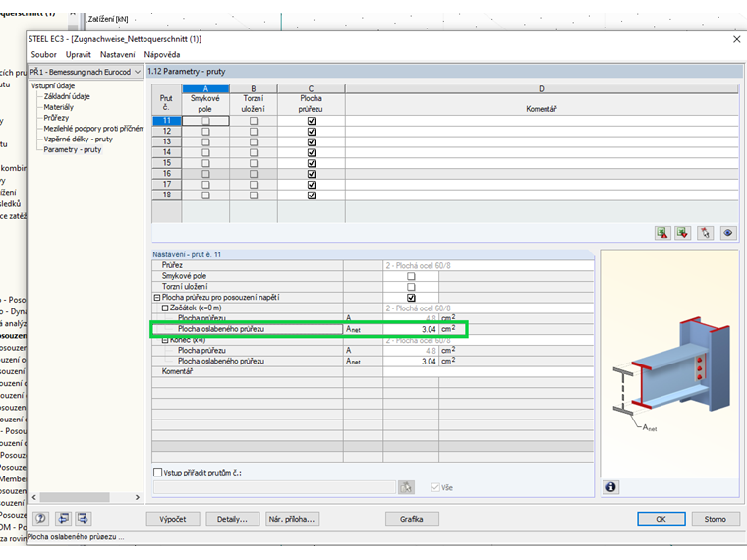Click the Průřez row value Plochá ocel 60/8

488,265
